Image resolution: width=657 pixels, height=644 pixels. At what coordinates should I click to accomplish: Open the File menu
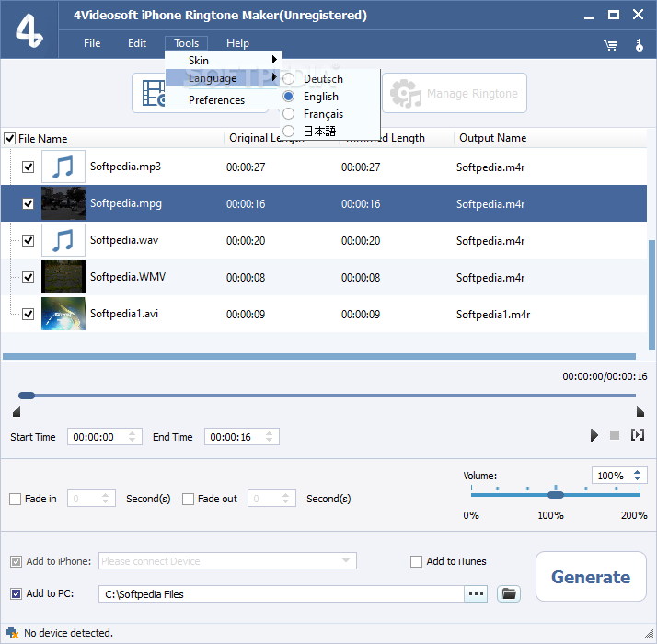tap(92, 43)
